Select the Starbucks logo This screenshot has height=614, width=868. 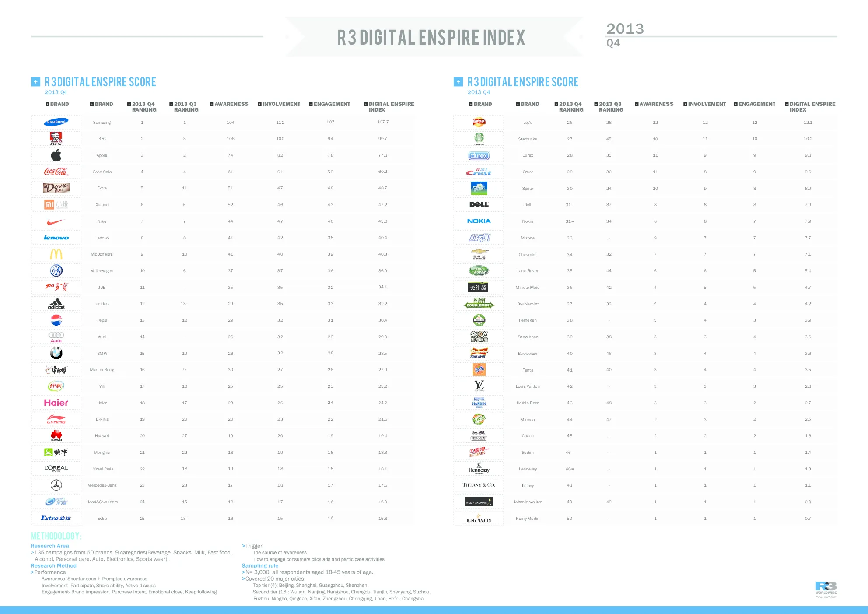click(479, 139)
